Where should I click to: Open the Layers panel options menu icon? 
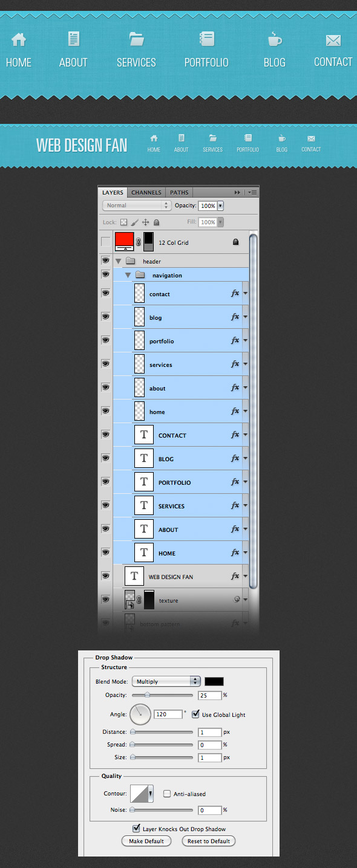coord(253,192)
